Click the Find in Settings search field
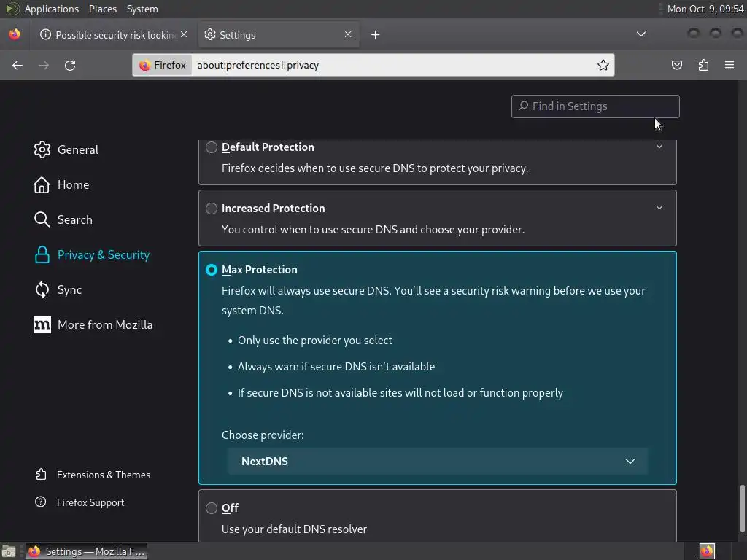 [595, 106]
